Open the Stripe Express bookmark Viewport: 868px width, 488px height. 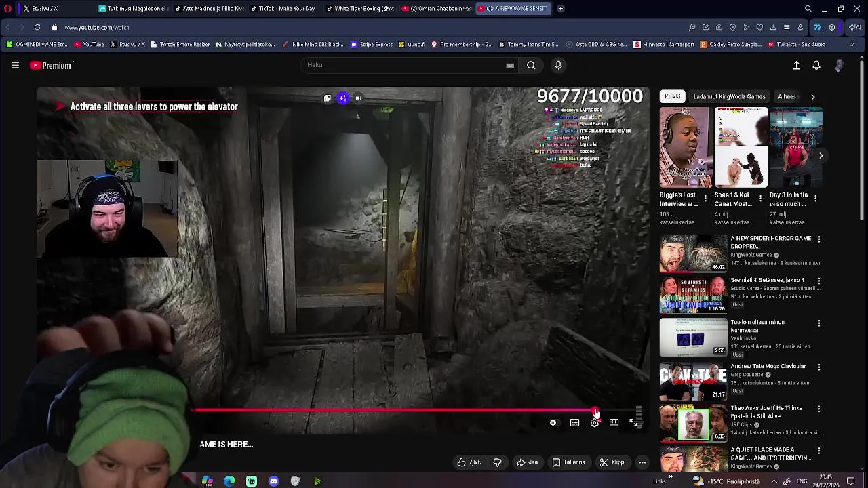click(372, 45)
